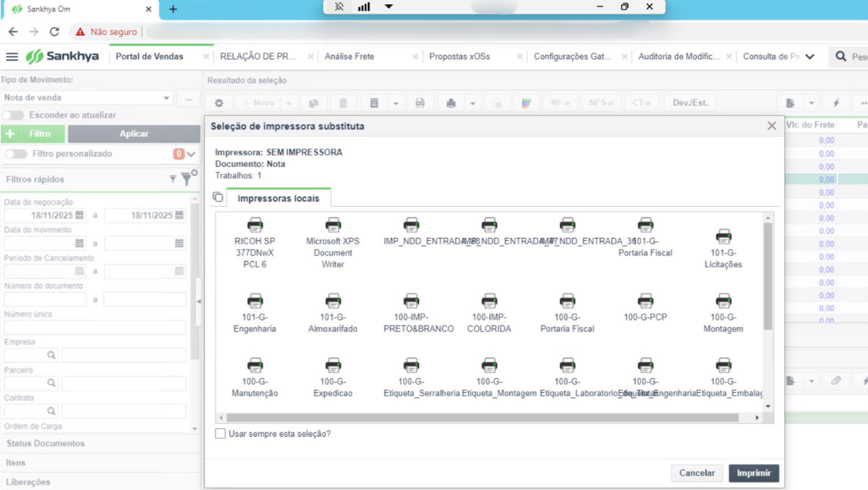Screen dimensions: 868x490
Task: Click the browser reload icon
Action: tap(54, 32)
